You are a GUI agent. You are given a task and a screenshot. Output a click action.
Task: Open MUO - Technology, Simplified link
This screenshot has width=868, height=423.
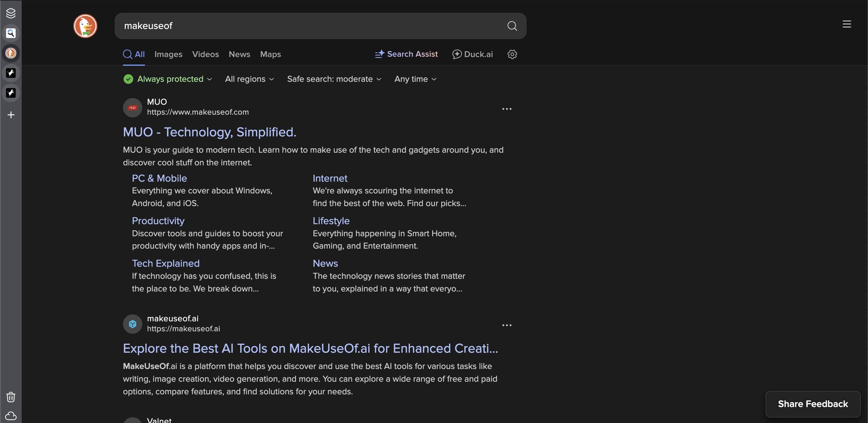[209, 132]
